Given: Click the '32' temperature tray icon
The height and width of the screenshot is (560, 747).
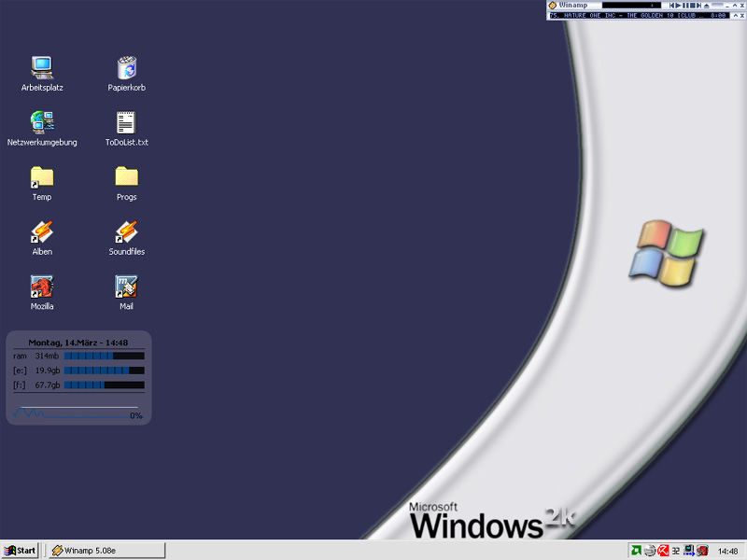Looking at the screenshot, I should (x=675, y=551).
